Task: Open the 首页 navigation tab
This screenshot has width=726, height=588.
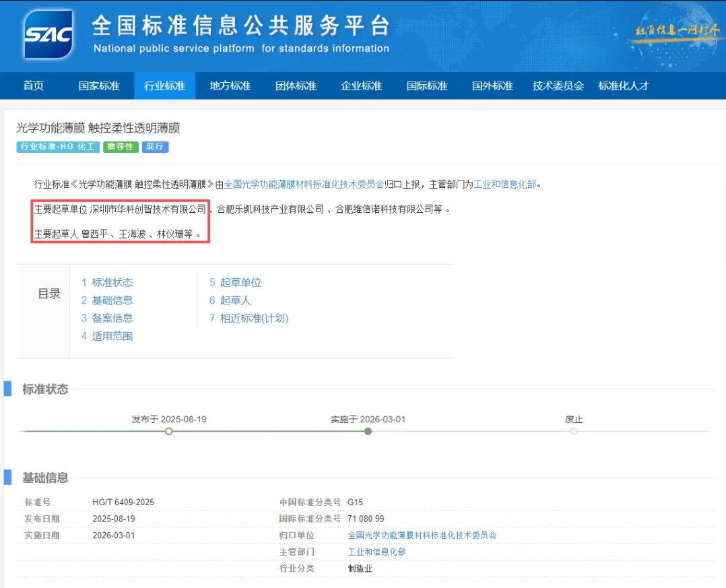Action: coord(34,86)
